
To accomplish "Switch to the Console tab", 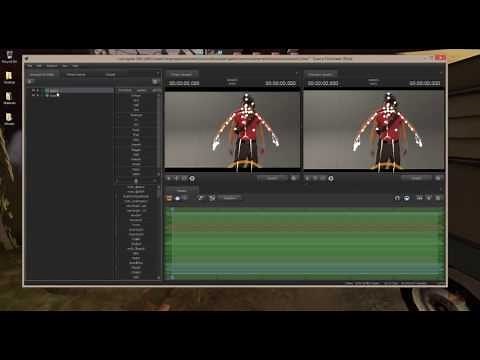I will pyautogui.click(x=110, y=74).
